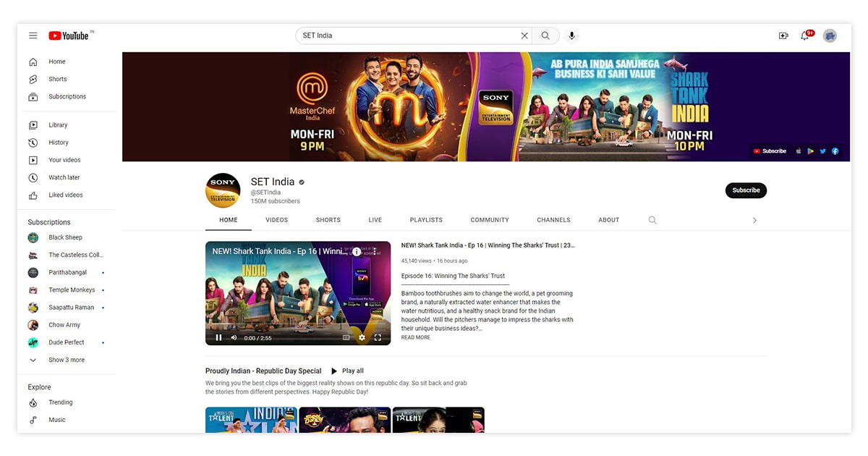
Task: Click the Create video camera icon
Action: point(783,35)
